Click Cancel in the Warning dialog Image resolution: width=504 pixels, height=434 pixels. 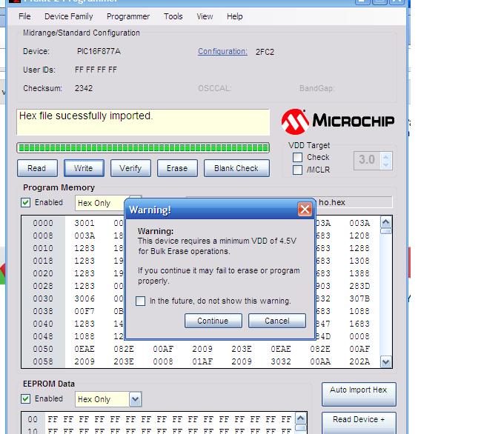pos(277,321)
